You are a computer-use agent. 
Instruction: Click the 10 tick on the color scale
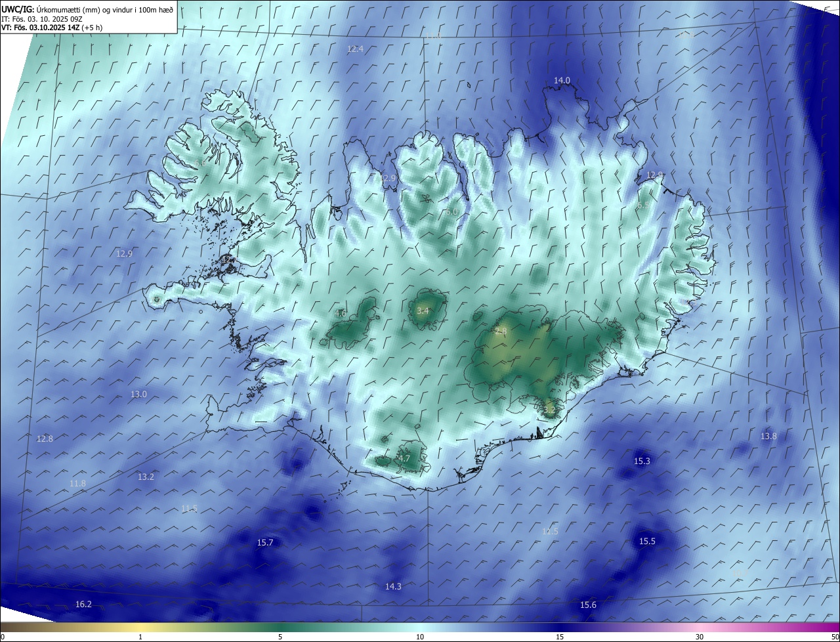point(420,637)
